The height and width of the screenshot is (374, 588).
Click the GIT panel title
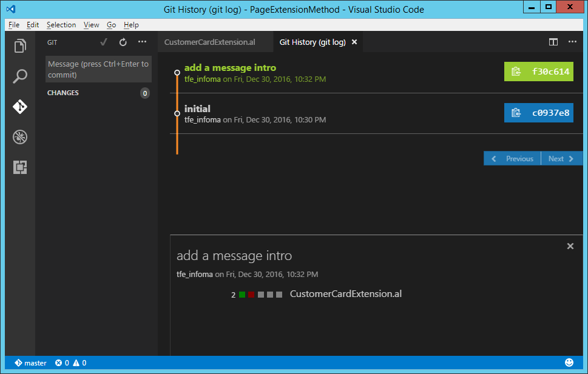click(52, 42)
